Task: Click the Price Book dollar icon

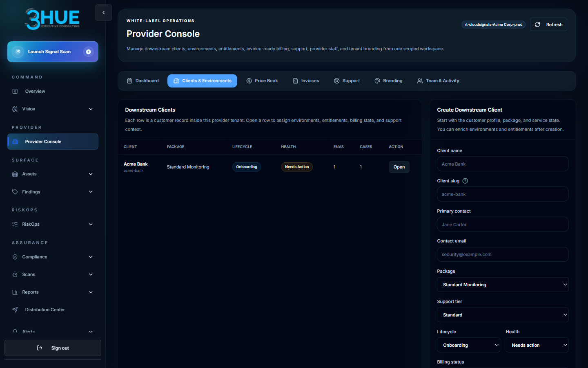Action: pos(249,81)
